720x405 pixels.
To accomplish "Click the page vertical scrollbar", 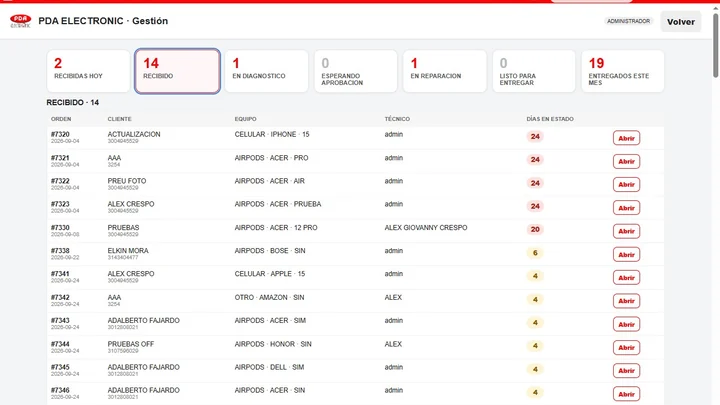I will click(715, 46).
